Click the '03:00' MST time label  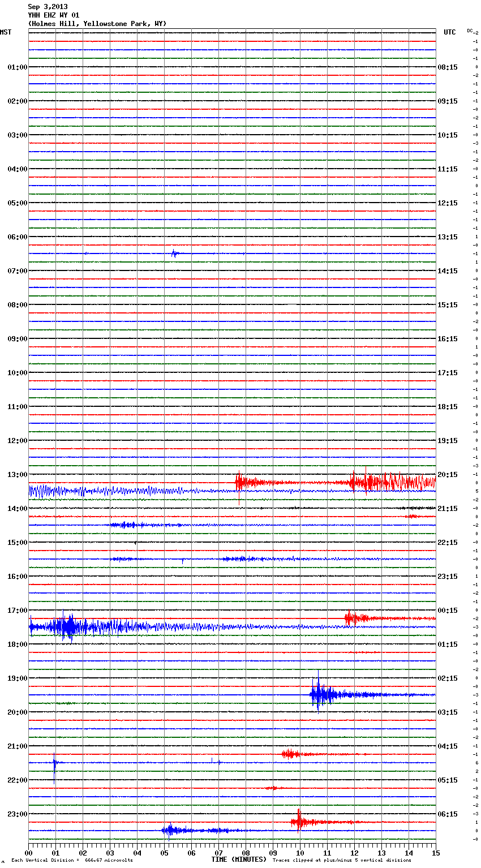pos(18,135)
